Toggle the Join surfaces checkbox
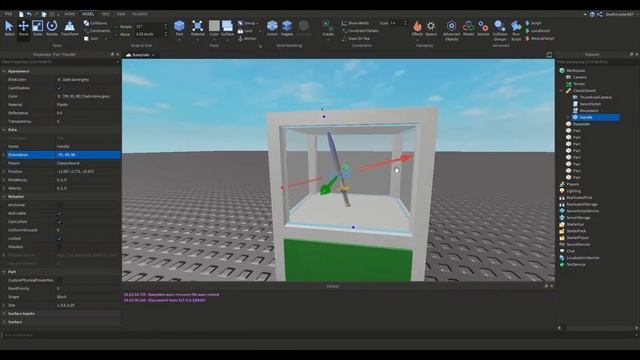The height and width of the screenshot is (360, 640). click(x=86, y=38)
